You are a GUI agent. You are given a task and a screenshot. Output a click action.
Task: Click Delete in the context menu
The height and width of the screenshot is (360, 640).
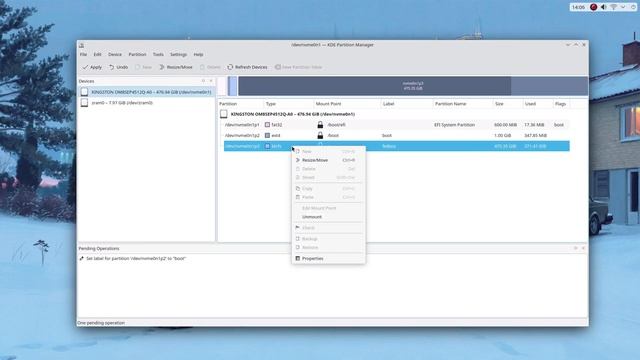pyautogui.click(x=329, y=169)
